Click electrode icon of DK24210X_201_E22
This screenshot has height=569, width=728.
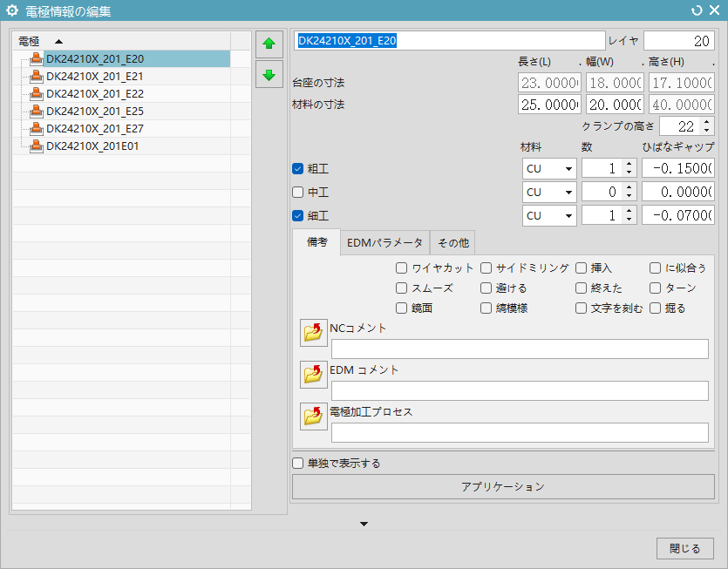(36, 94)
